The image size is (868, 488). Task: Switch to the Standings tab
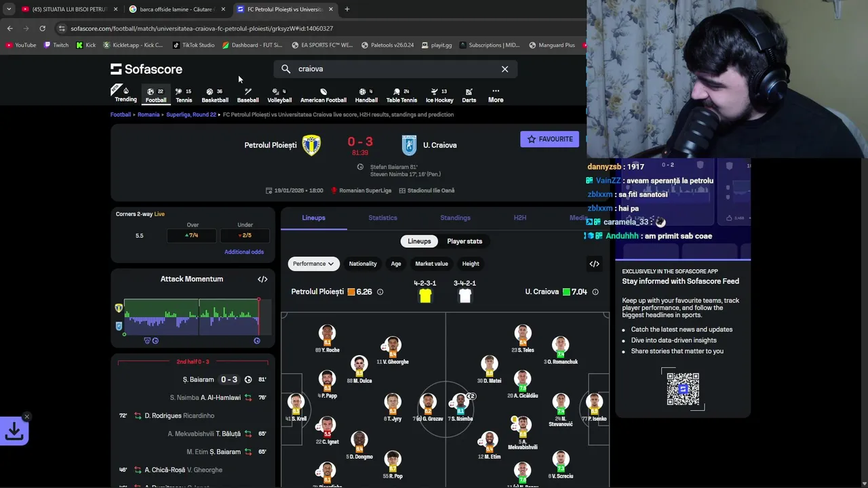click(455, 218)
